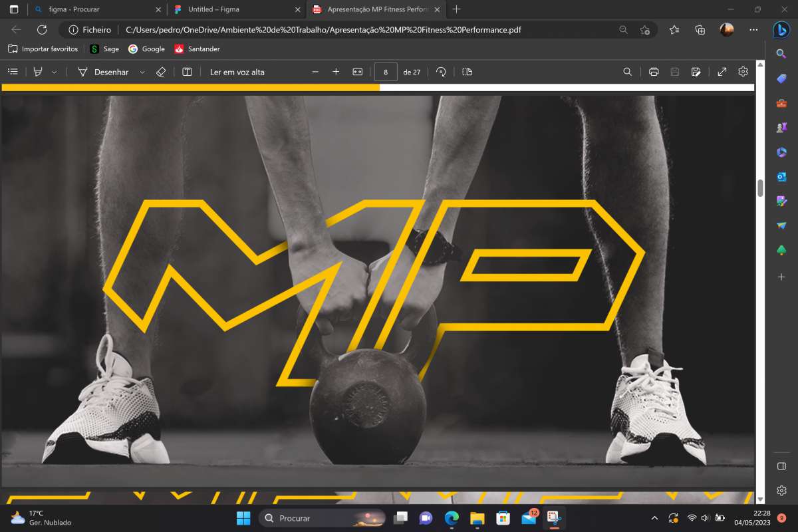
Task: Open the Sage bookmark
Action: pos(104,49)
